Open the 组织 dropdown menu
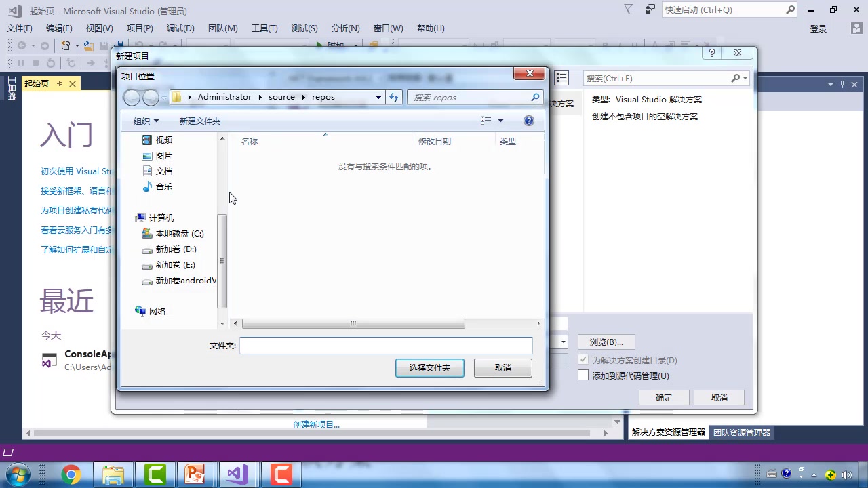This screenshot has width=868, height=488. tap(146, 121)
